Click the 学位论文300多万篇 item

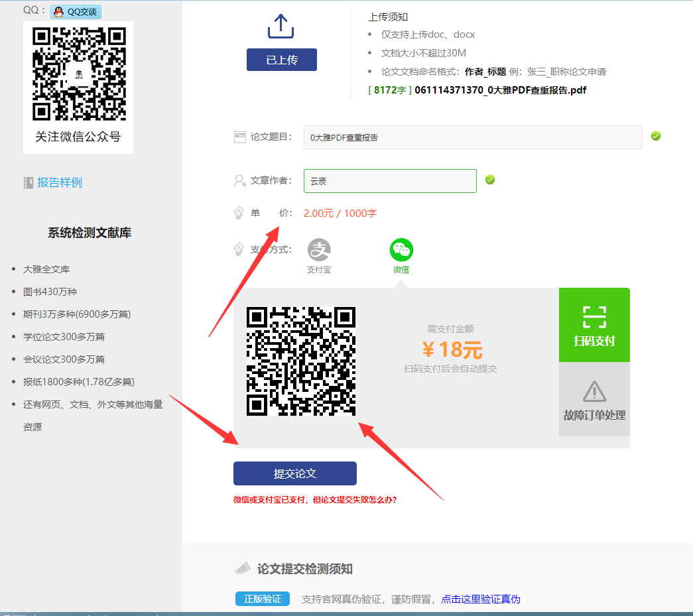pos(64,337)
